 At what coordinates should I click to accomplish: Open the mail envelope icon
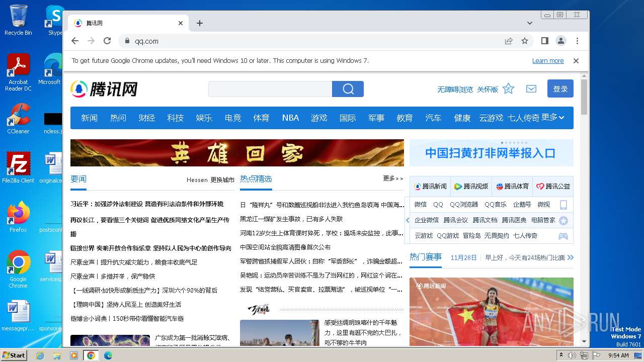click(x=531, y=89)
